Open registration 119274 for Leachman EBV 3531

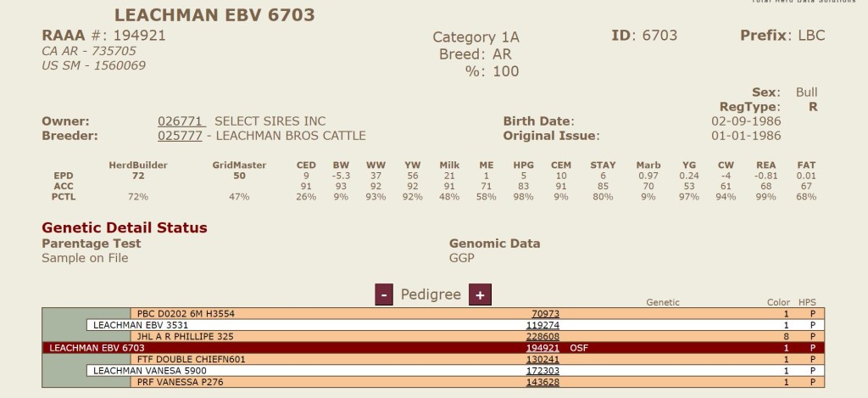point(542,325)
